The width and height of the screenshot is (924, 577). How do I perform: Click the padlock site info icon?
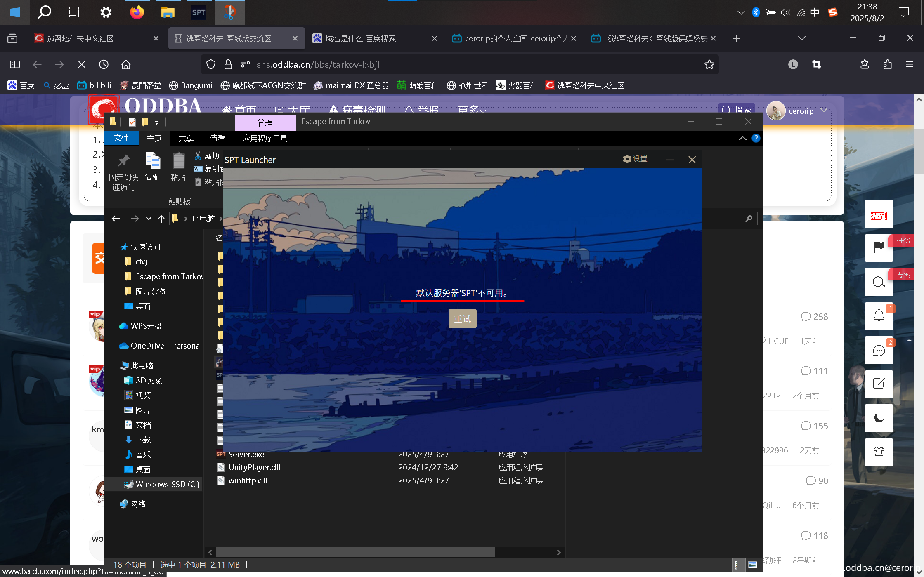tap(228, 64)
